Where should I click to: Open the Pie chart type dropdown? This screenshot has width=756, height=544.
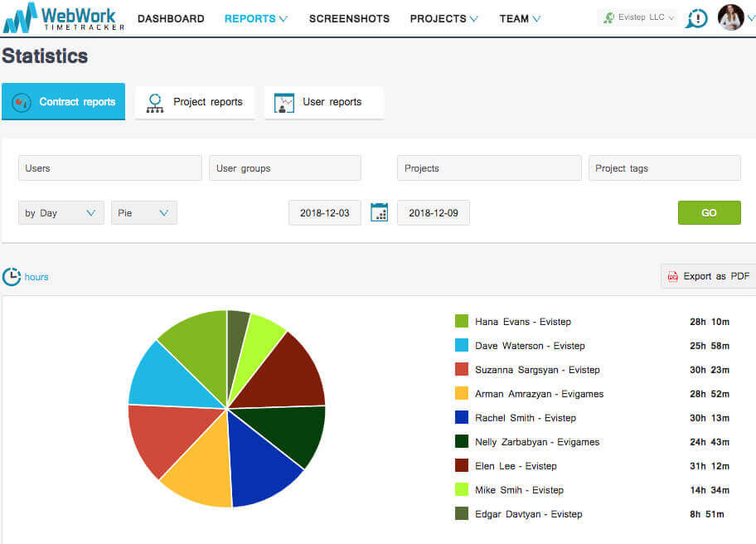144,212
